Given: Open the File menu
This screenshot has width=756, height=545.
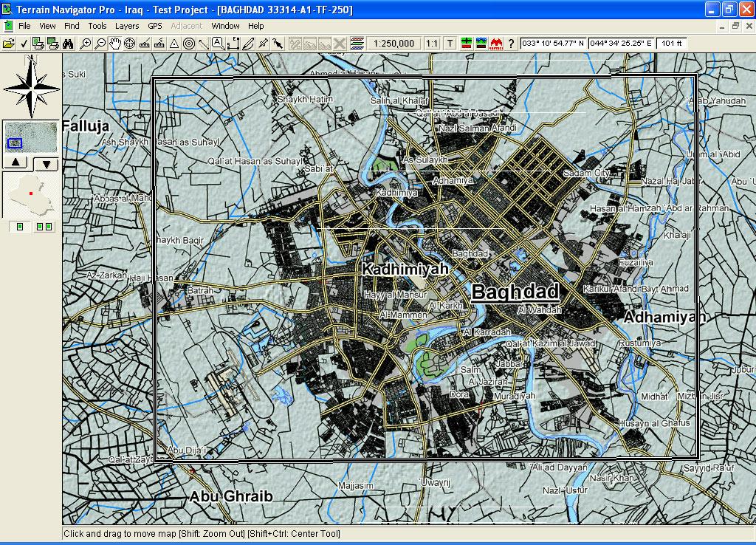Looking at the screenshot, I should tap(24, 26).
